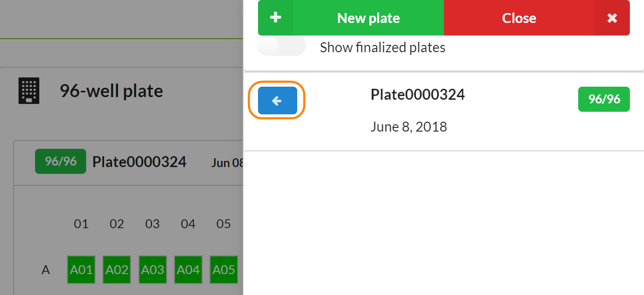Click the X icon beside Close

[612, 18]
